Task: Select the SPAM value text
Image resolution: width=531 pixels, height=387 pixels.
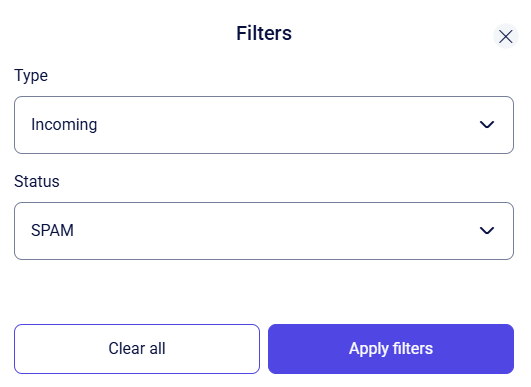Action: coord(52,231)
